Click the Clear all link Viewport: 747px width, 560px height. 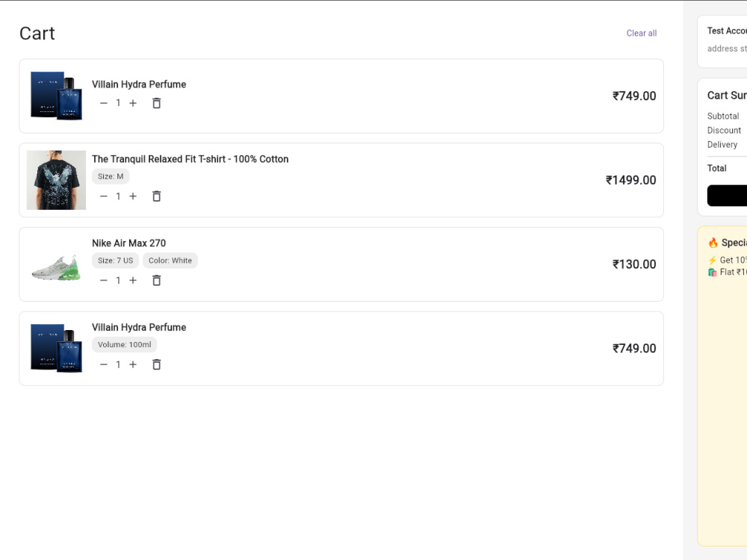(641, 34)
